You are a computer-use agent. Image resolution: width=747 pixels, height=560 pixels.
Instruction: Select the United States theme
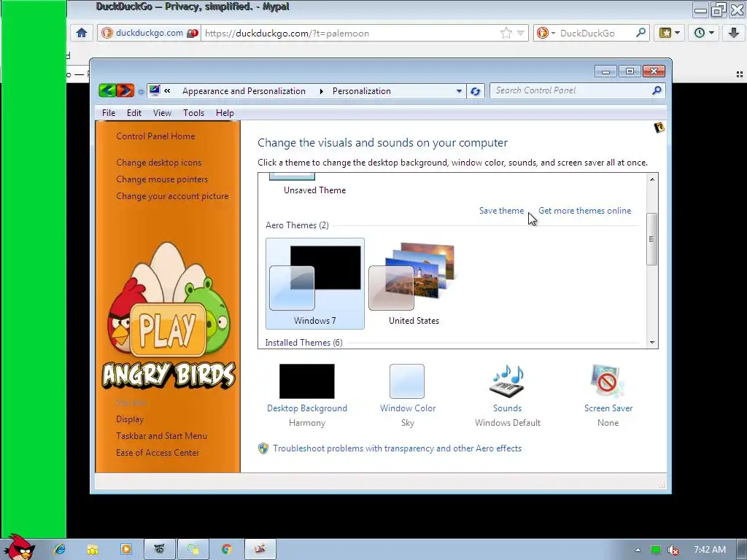[x=414, y=284]
